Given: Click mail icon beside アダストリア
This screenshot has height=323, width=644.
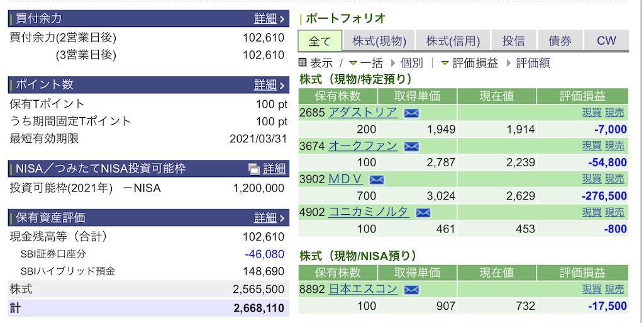Looking at the screenshot, I should (x=411, y=113).
